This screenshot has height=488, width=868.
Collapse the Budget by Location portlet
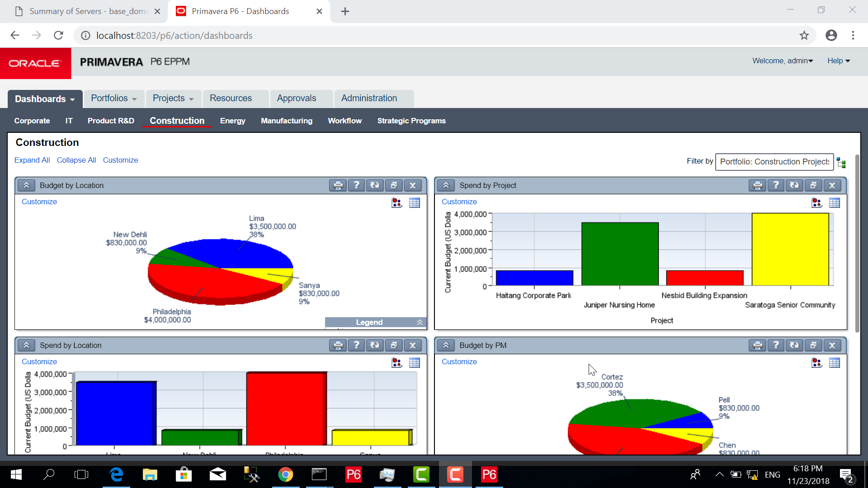tap(26, 185)
